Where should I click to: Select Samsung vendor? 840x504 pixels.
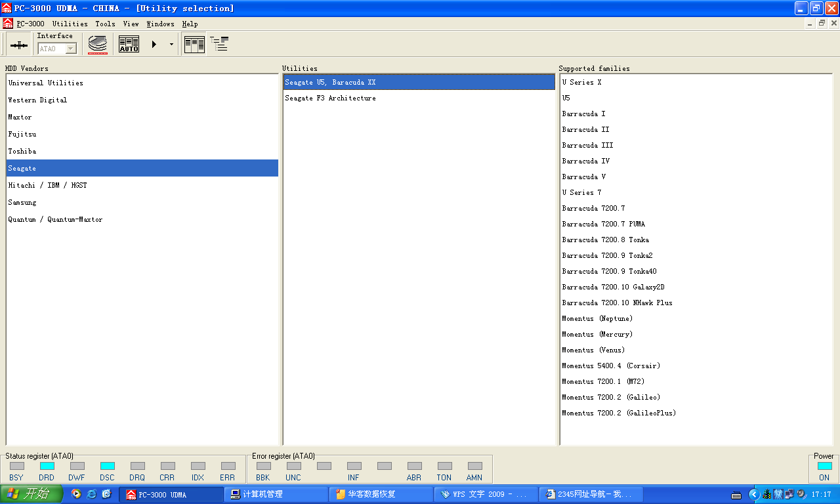click(x=142, y=202)
